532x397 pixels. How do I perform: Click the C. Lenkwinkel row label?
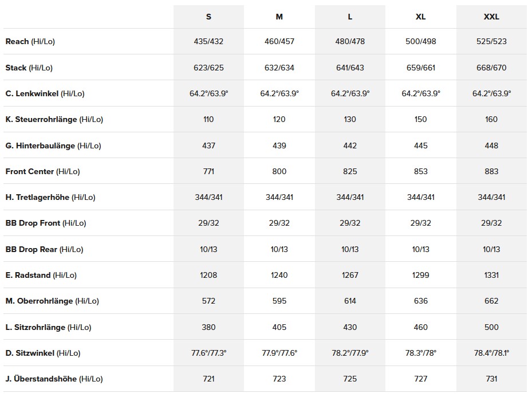point(45,93)
